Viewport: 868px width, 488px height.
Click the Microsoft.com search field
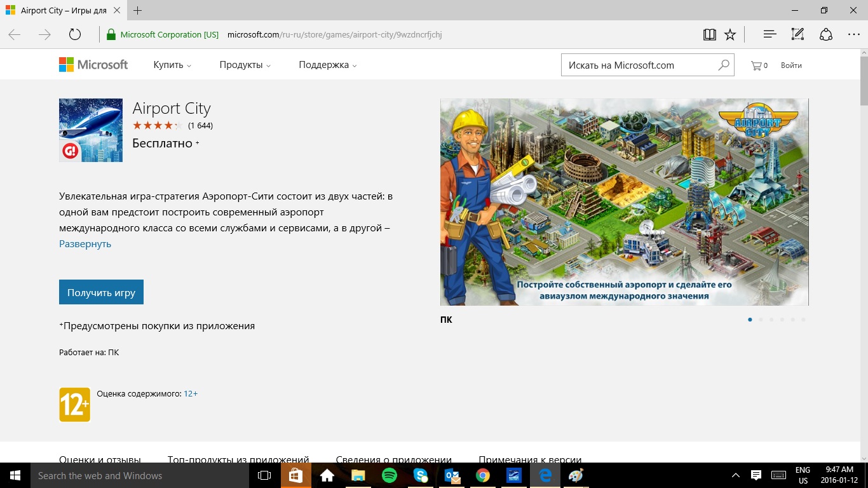pyautogui.click(x=639, y=65)
